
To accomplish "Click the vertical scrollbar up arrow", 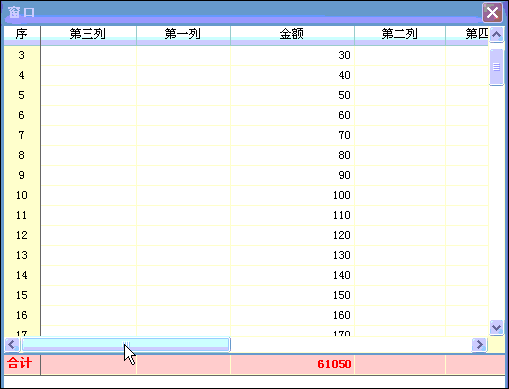I will 496,35.
